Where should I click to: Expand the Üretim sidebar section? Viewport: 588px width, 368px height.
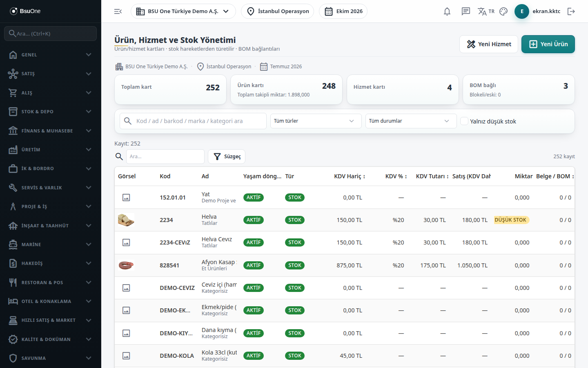tap(51, 150)
